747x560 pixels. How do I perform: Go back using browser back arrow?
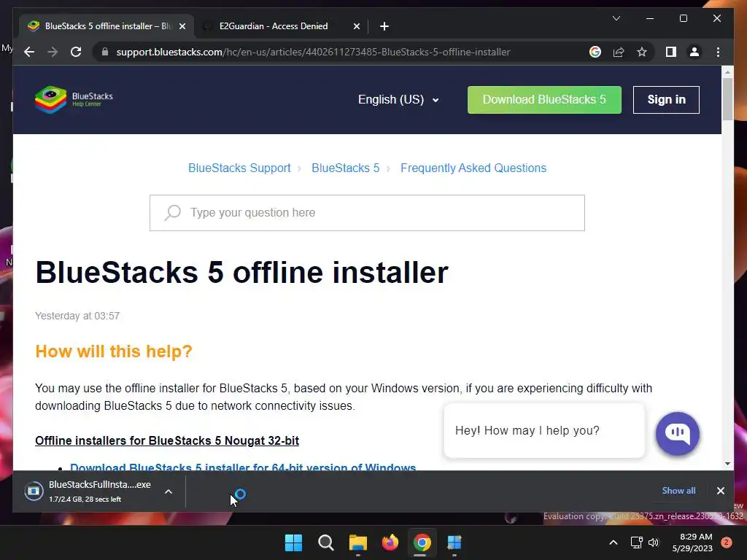point(29,52)
